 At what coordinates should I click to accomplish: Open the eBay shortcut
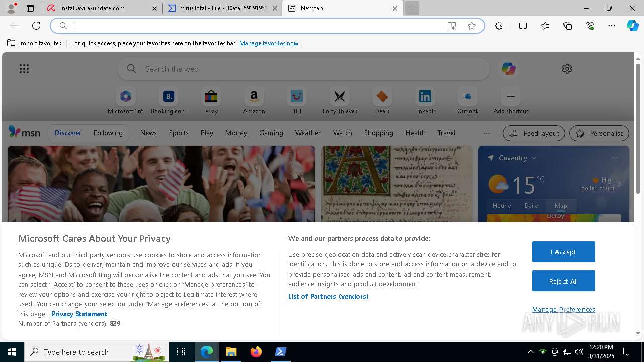(211, 101)
